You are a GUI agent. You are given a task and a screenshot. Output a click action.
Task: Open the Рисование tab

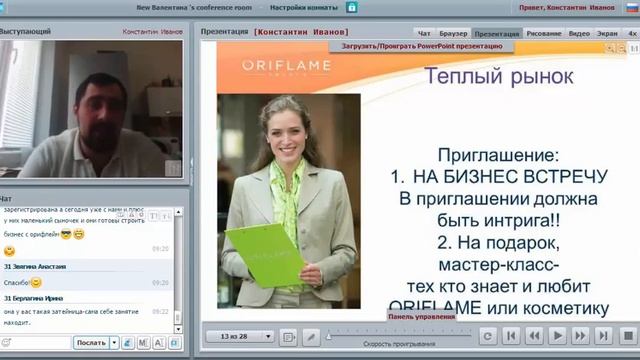[544, 33]
